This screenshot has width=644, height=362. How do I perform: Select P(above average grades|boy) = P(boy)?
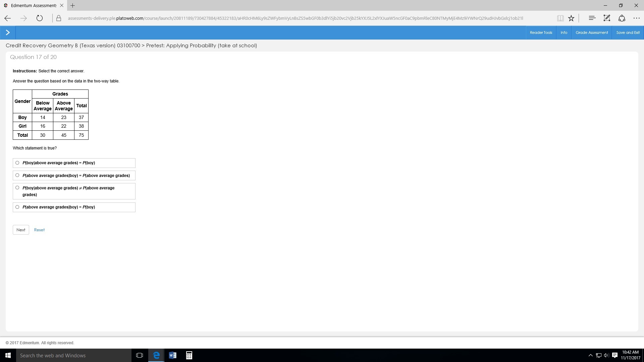17,207
